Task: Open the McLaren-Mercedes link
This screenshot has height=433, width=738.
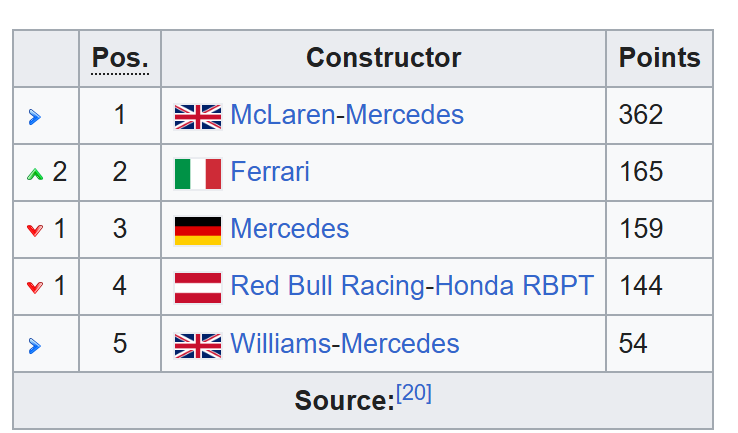Action: (347, 115)
